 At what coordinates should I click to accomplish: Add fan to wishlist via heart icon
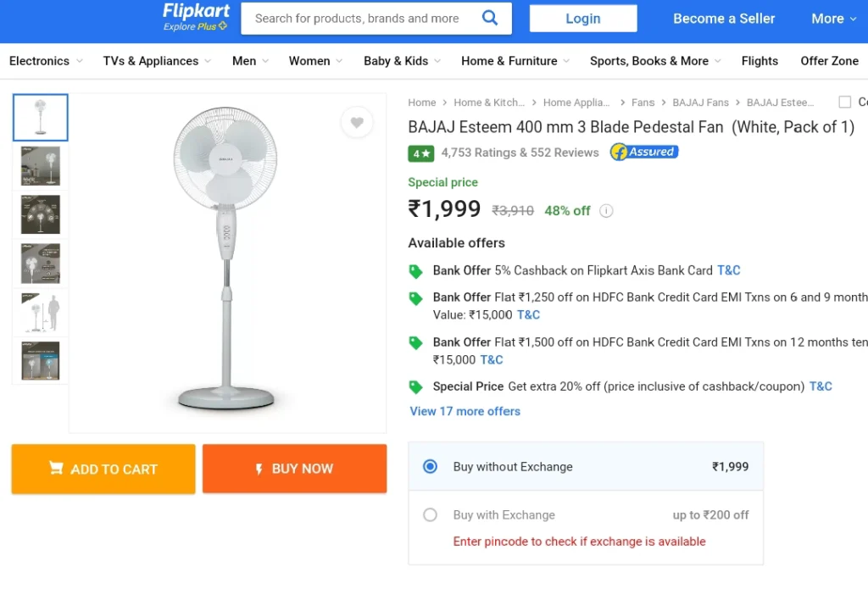click(x=357, y=122)
